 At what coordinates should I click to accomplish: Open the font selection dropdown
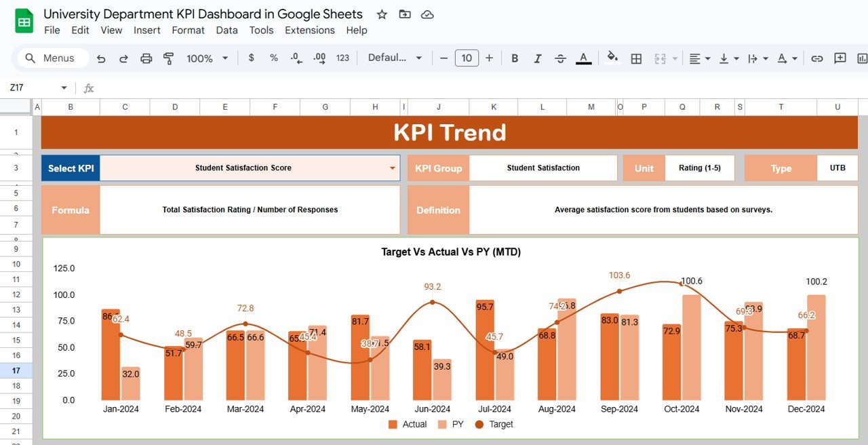(395, 58)
